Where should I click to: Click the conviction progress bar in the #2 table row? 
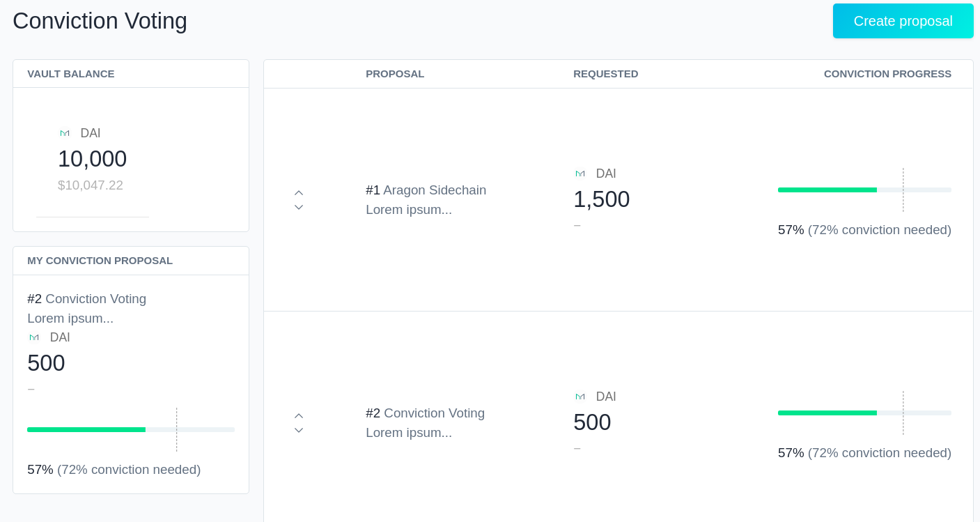coord(864,413)
